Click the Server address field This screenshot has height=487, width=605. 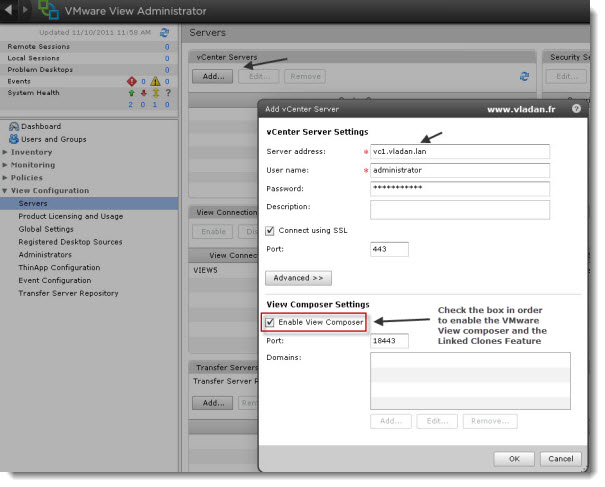[460, 152]
